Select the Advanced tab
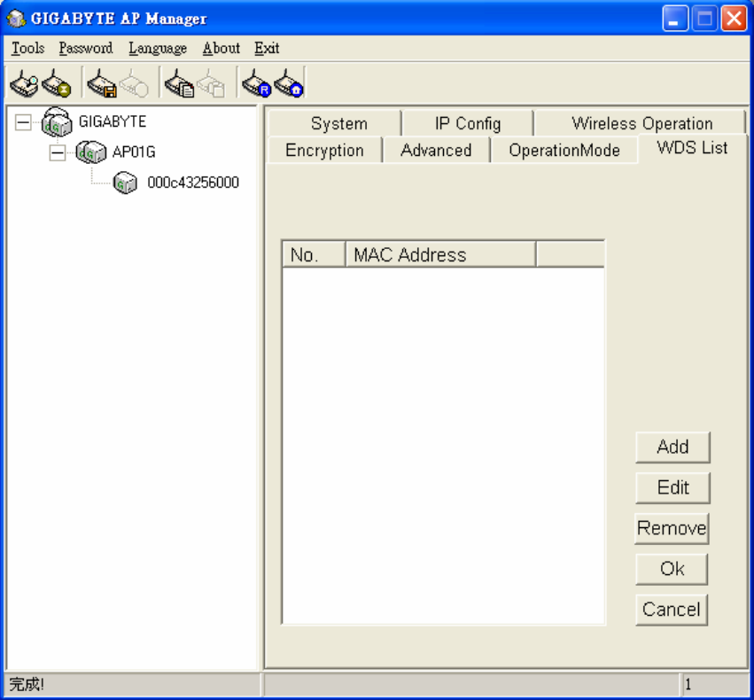Viewport: 754px width, 700px height. point(436,150)
